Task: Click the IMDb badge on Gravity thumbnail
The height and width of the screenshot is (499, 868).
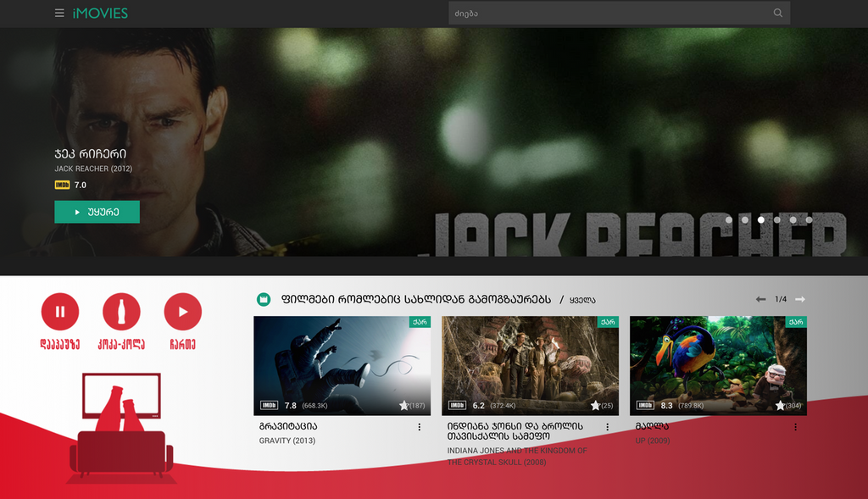Action: (269, 406)
